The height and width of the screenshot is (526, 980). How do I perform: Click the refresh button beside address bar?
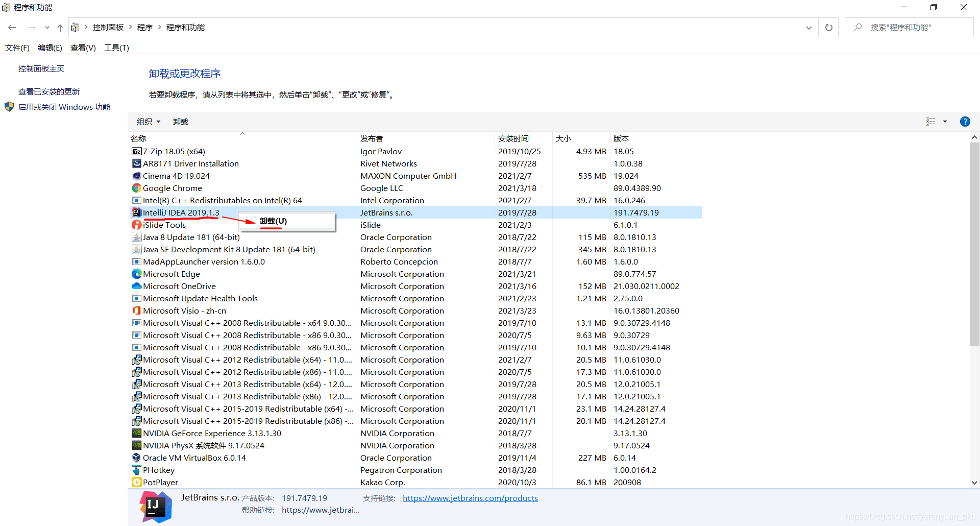pyautogui.click(x=829, y=28)
